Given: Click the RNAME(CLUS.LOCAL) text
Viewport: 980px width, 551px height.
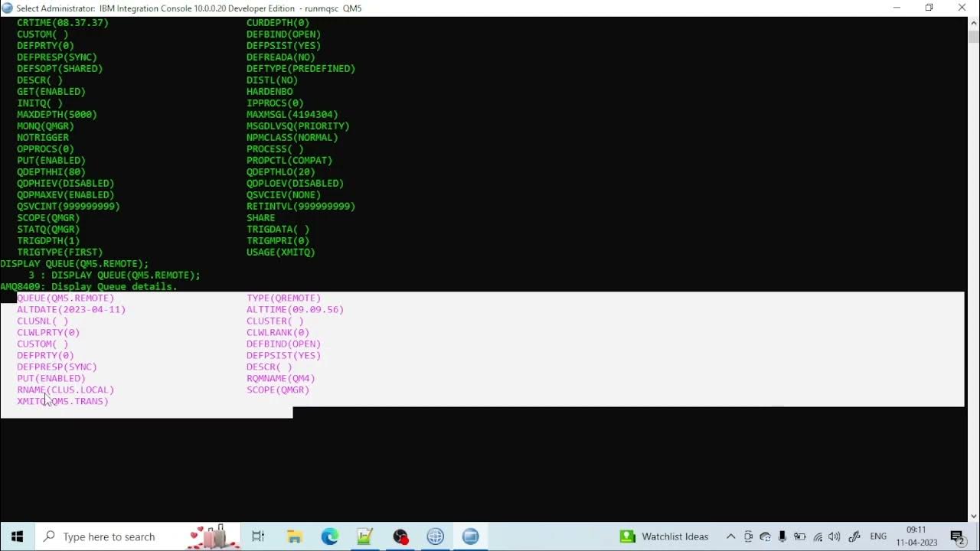Looking at the screenshot, I should click(66, 390).
